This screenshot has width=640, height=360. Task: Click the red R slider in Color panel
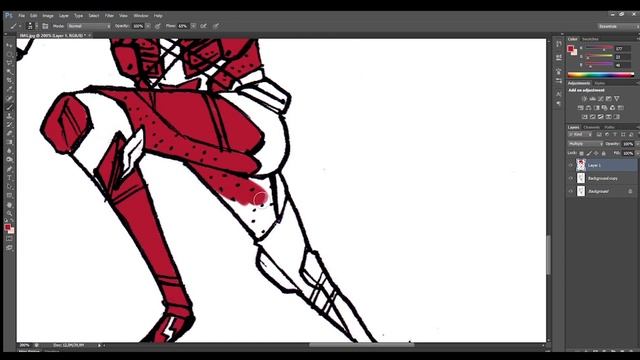599,49
